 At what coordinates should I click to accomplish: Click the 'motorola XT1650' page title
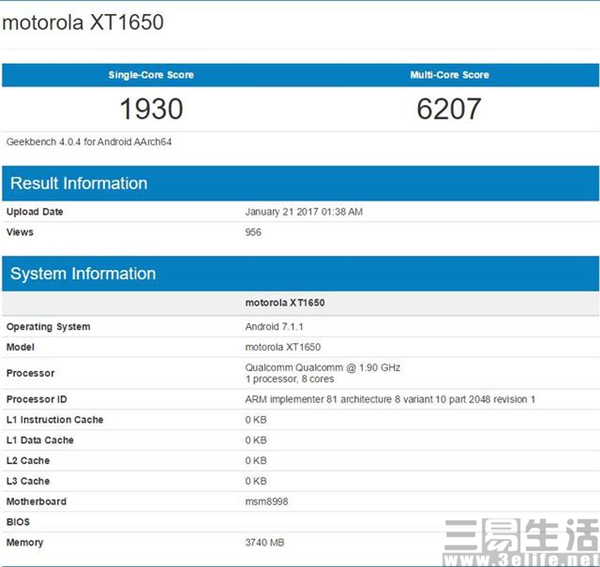pos(83,22)
